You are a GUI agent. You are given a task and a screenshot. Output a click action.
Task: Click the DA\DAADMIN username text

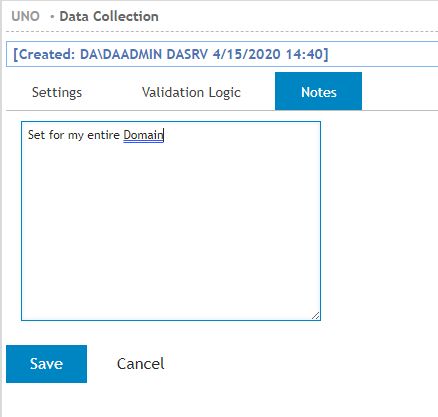(x=121, y=54)
